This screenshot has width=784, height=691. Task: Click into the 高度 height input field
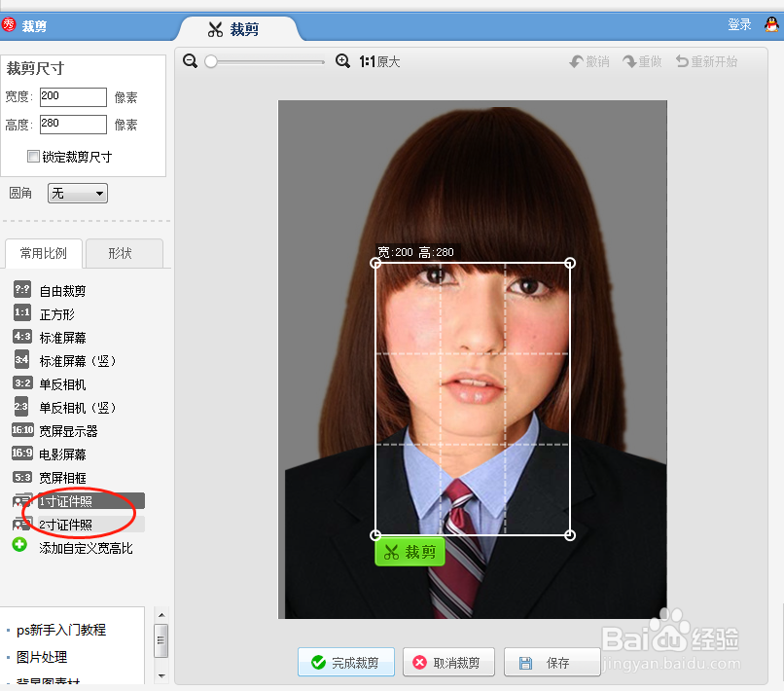point(73,125)
